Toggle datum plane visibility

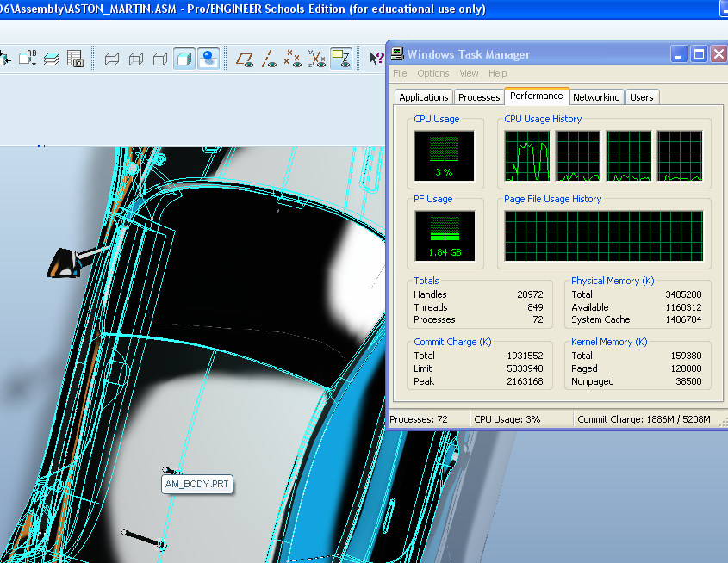244,59
